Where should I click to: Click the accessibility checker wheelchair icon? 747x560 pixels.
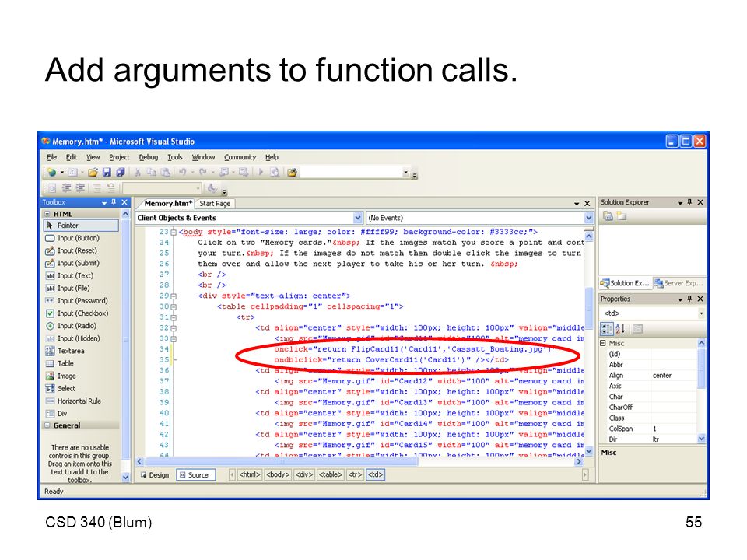point(212,188)
